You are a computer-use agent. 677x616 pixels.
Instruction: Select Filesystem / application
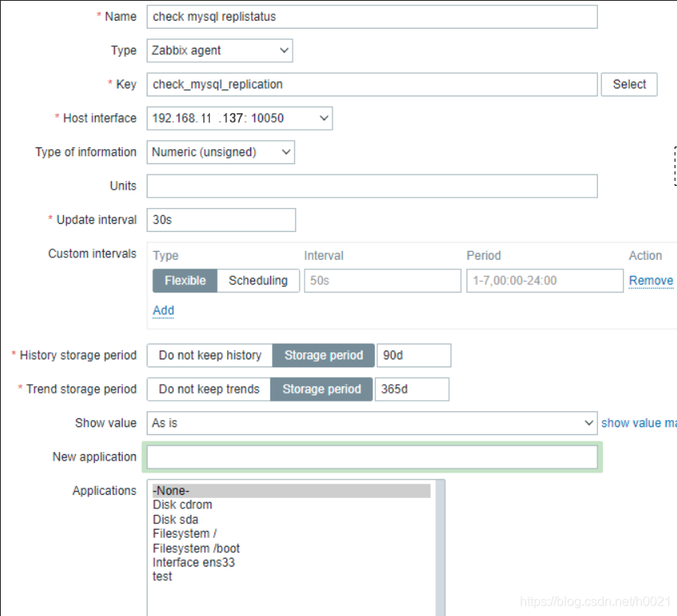291,534
